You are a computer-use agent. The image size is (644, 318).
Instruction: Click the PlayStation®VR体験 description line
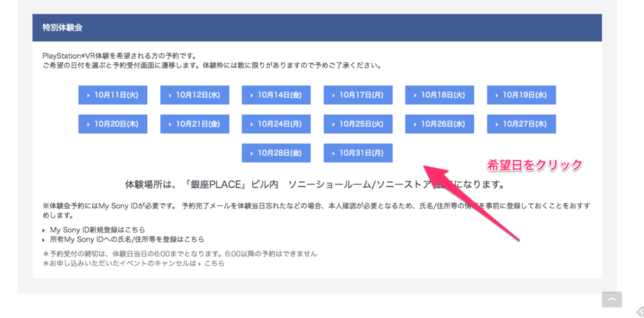(x=119, y=55)
